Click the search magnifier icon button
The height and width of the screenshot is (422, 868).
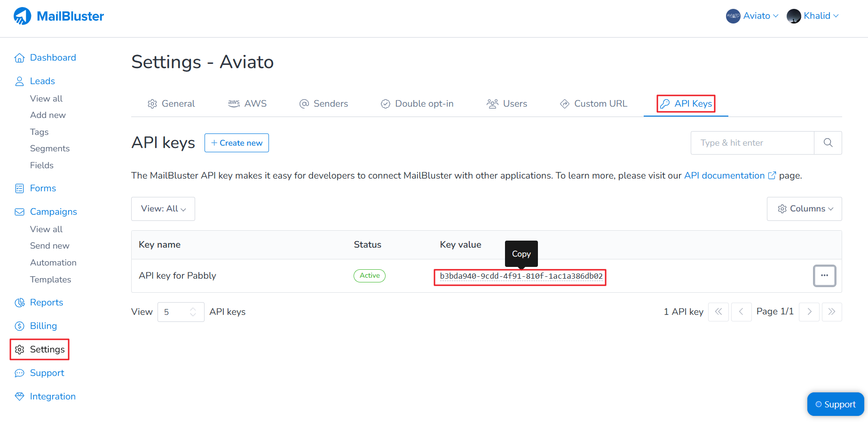tap(828, 143)
